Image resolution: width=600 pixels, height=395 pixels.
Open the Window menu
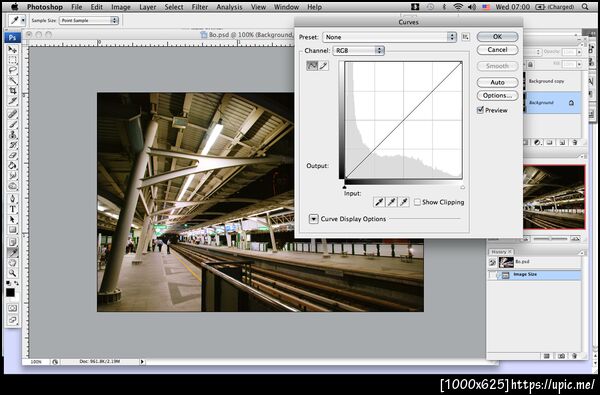(286, 7)
